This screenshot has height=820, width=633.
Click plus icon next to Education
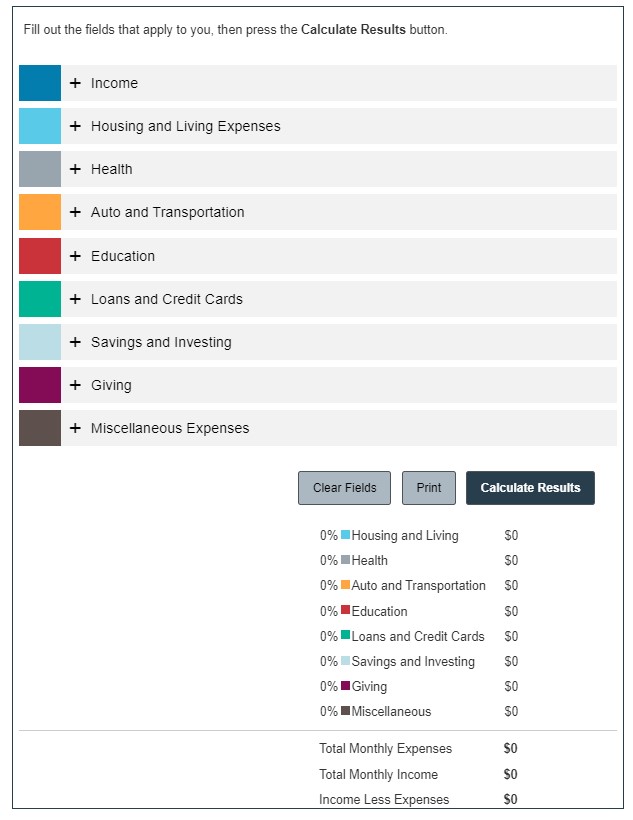tap(75, 256)
